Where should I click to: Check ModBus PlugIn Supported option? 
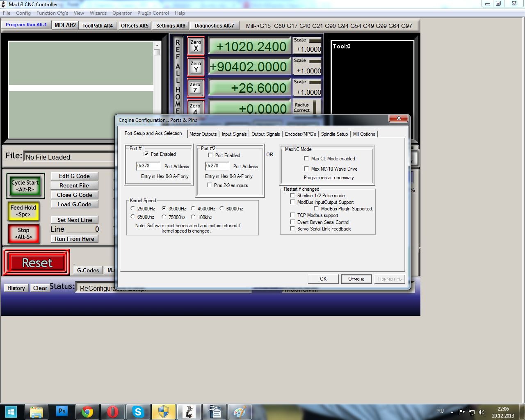pos(316,208)
